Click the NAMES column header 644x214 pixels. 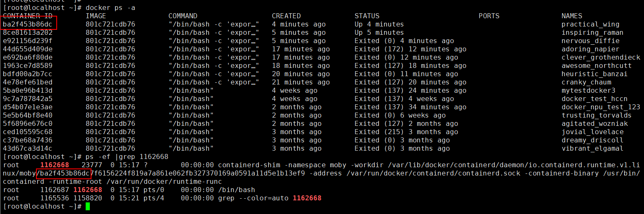(572, 16)
